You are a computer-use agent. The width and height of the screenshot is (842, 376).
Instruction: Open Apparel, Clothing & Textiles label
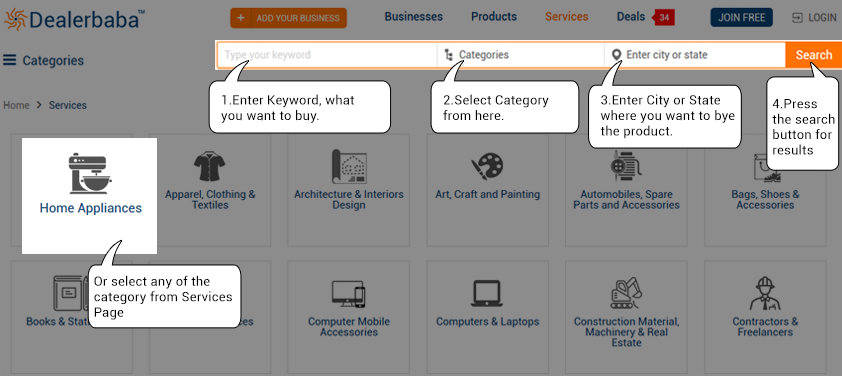coord(210,200)
